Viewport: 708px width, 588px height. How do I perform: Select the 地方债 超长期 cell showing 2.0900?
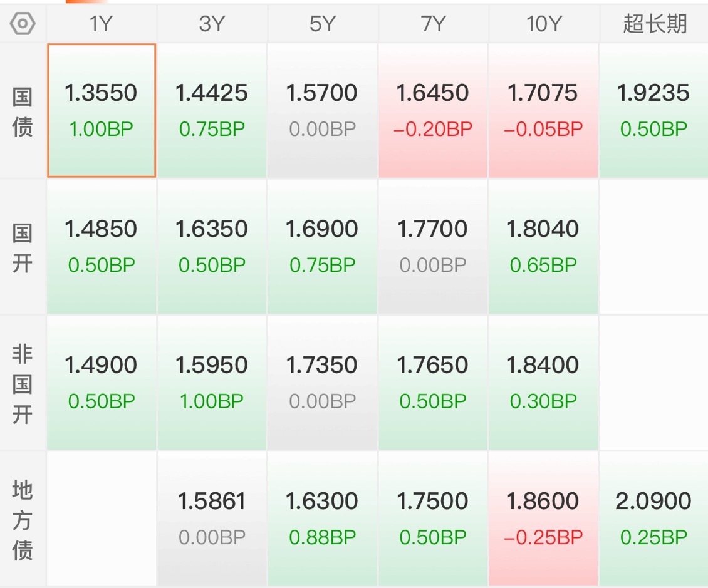point(654,519)
